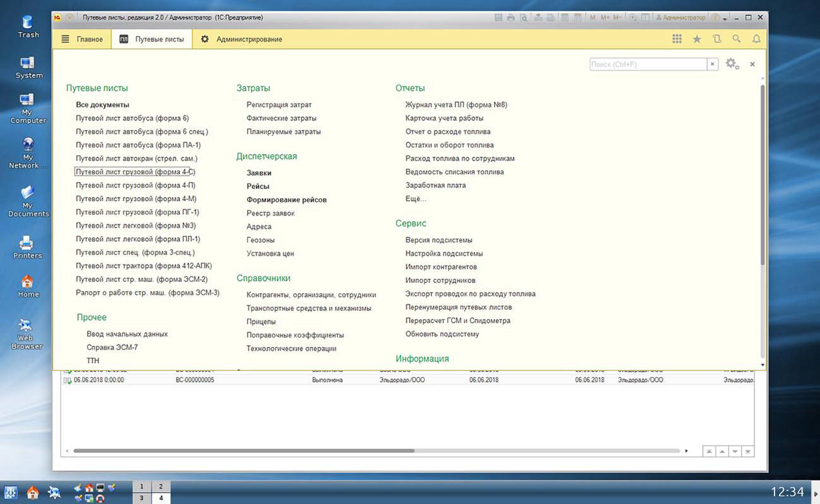This screenshot has height=504, width=820.
Task: Clear the search field with x button
Action: 712,64
